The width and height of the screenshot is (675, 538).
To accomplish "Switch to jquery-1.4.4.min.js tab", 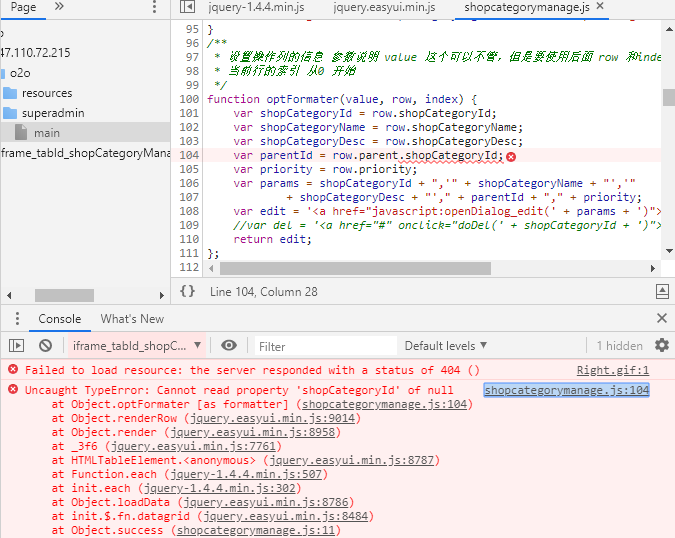I will pos(256,7).
